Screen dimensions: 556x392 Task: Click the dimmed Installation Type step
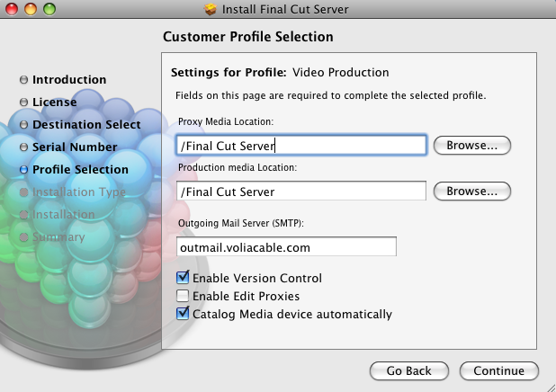(x=78, y=192)
